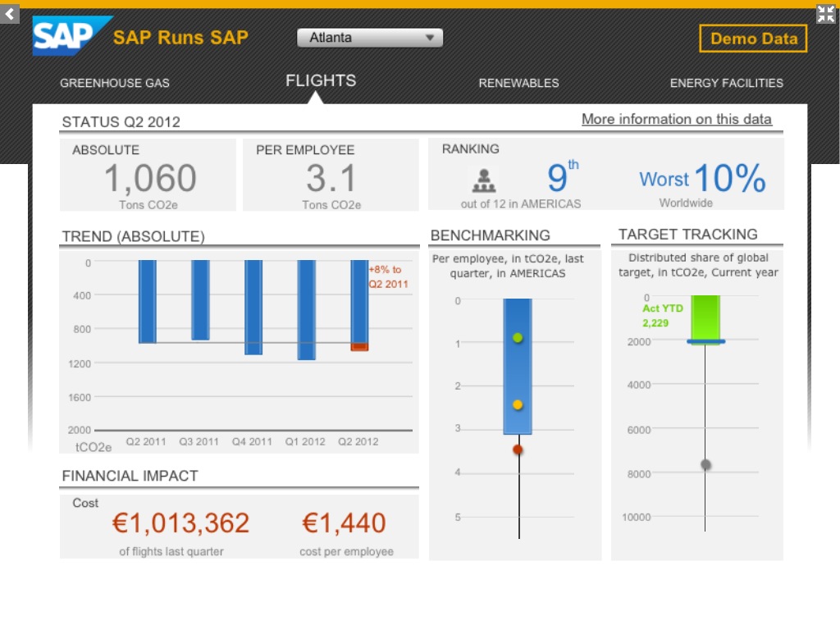Click the green benchmarking dot
Viewport: 840px width, 630px height.
[518, 338]
